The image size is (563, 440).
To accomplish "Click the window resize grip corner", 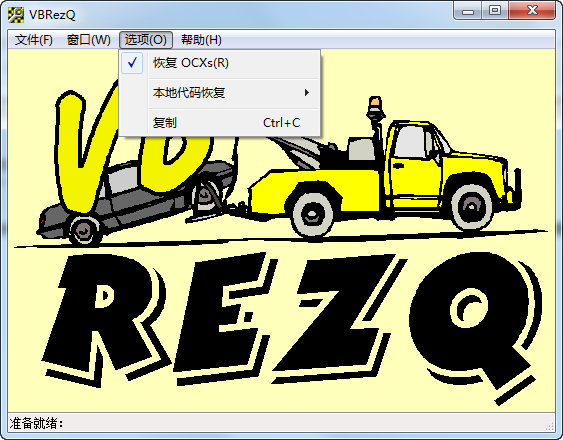I will 550,426.
